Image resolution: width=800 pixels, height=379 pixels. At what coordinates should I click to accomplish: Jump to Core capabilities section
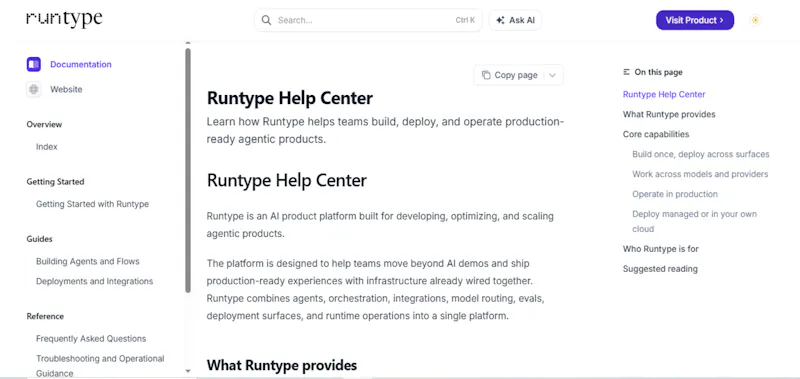click(656, 134)
